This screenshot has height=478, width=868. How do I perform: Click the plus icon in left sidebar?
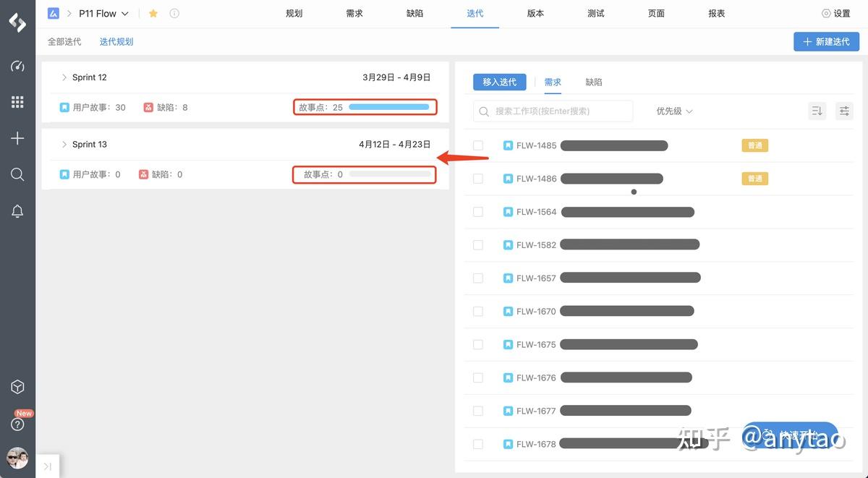pyautogui.click(x=17, y=138)
